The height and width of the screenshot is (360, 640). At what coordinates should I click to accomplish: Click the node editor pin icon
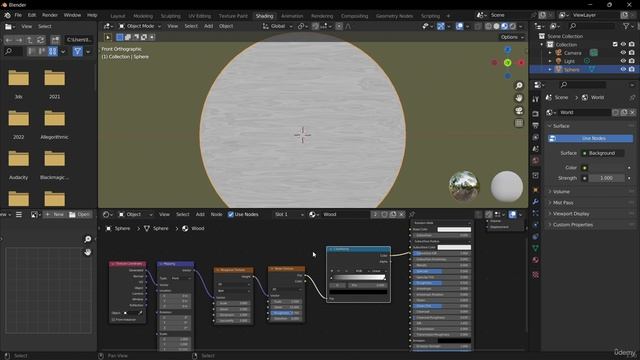412,214
